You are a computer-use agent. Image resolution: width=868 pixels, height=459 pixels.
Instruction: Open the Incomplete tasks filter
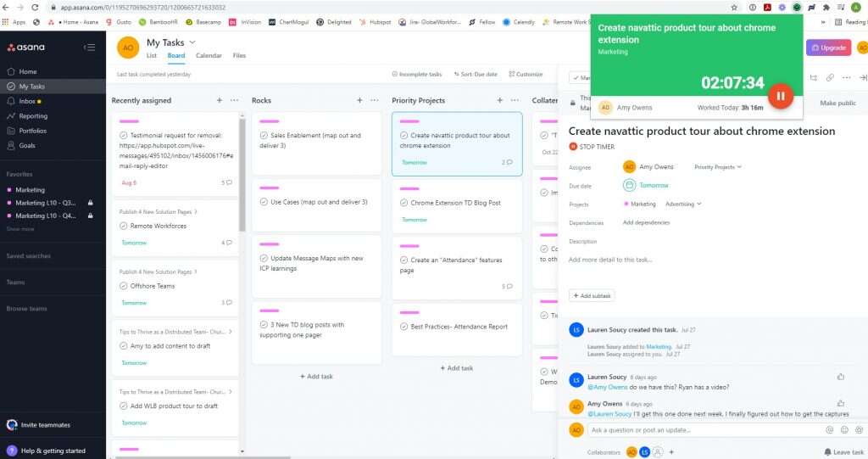coord(417,74)
